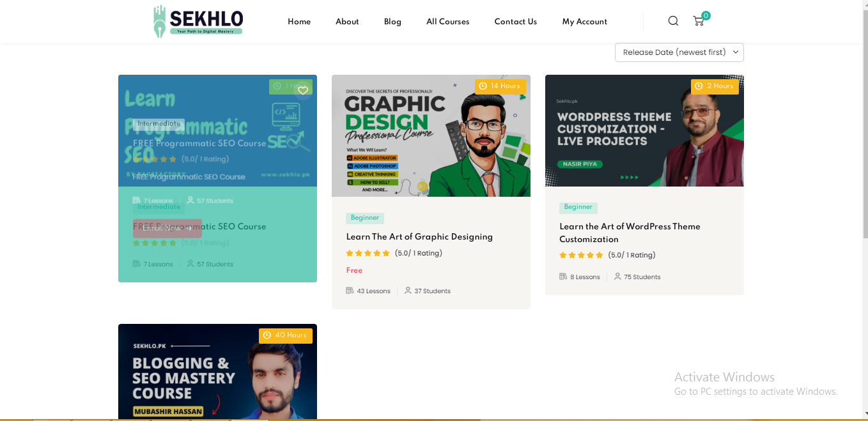Screen dimensions: 868x421
Task: Navigate to Contact Us
Action: 515,22
